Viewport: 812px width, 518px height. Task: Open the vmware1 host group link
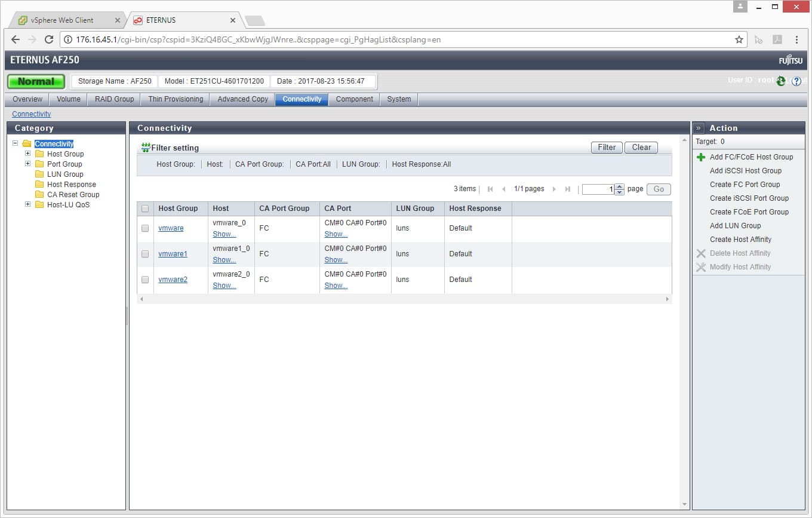173,254
